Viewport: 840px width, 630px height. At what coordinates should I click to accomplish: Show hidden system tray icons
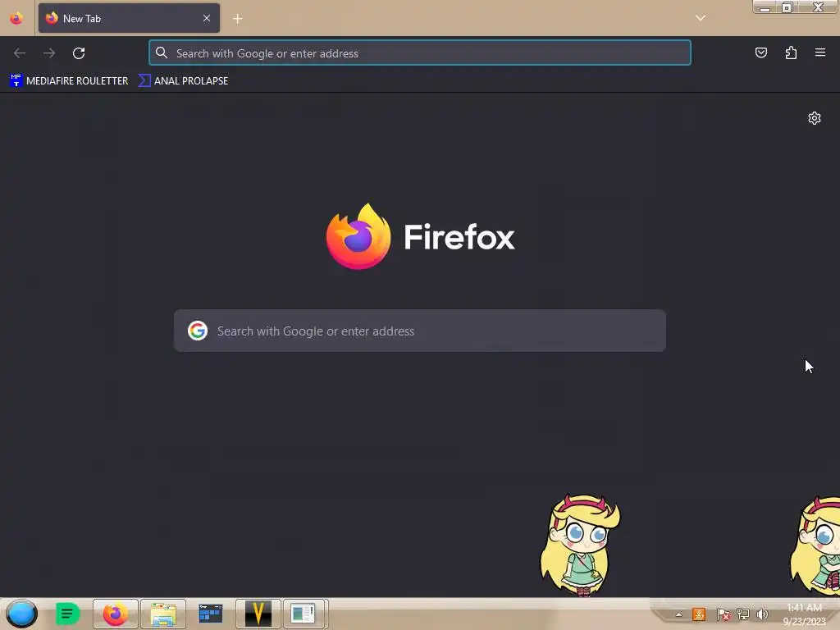coord(678,614)
